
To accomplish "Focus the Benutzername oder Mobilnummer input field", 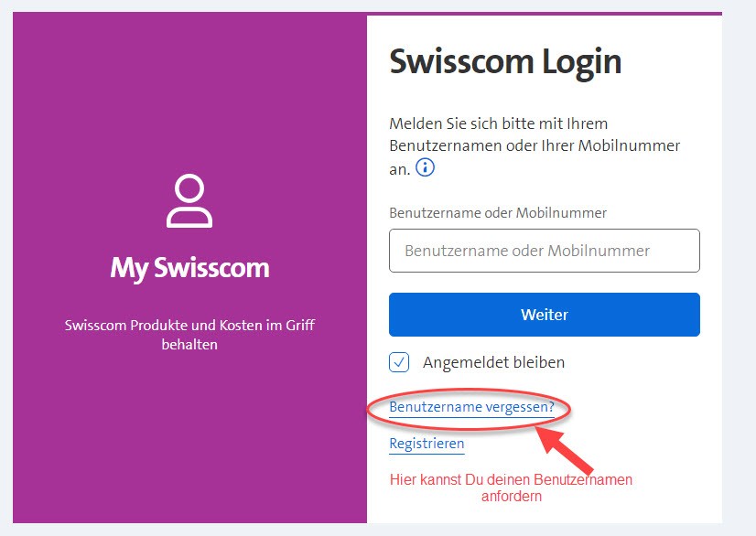I will click(544, 251).
